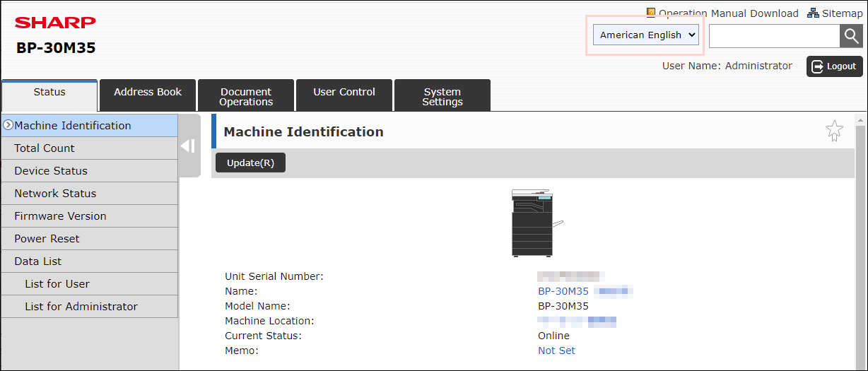Open List for User in the sidebar
The height and width of the screenshot is (371, 868).
[x=89, y=284]
